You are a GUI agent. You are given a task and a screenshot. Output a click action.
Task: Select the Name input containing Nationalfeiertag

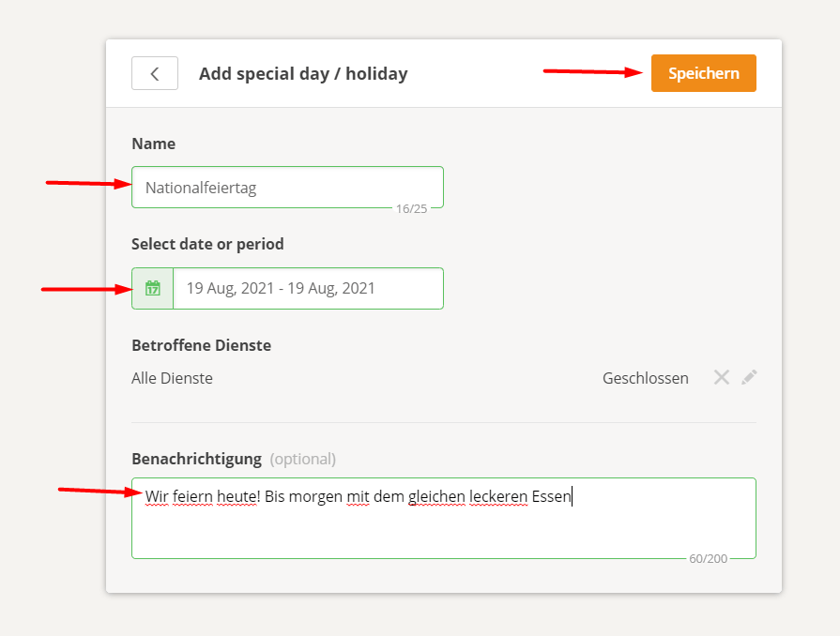[x=287, y=187]
